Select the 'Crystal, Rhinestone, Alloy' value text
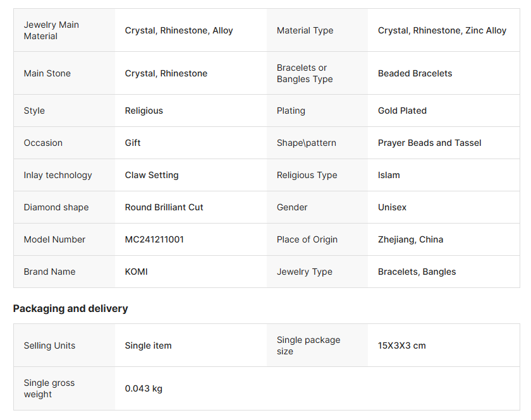This screenshot has width=531, height=420. [x=179, y=30]
